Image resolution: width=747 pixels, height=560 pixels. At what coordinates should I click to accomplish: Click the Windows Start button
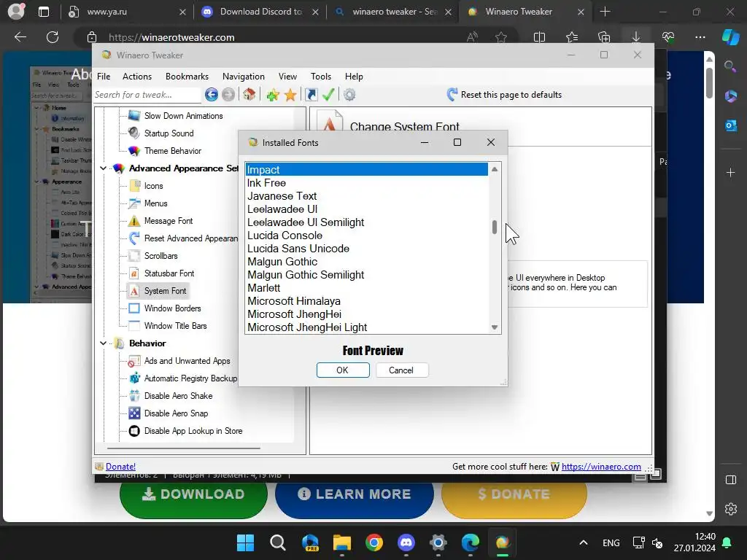pos(245,542)
